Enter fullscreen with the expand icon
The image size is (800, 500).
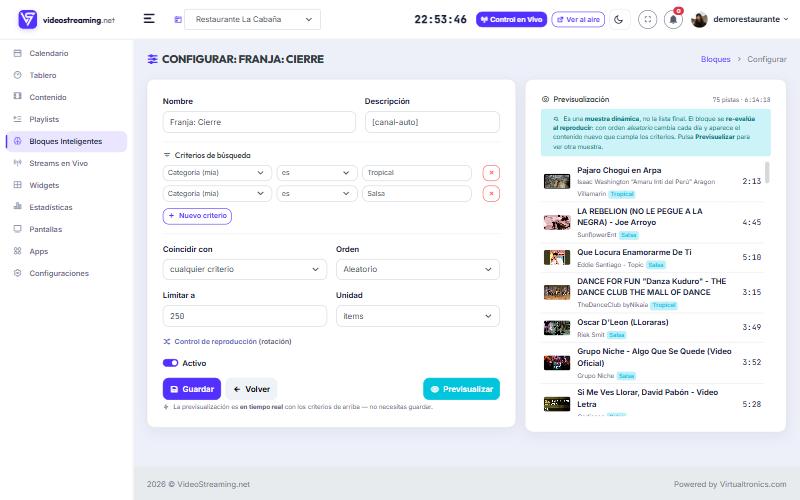click(x=647, y=19)
